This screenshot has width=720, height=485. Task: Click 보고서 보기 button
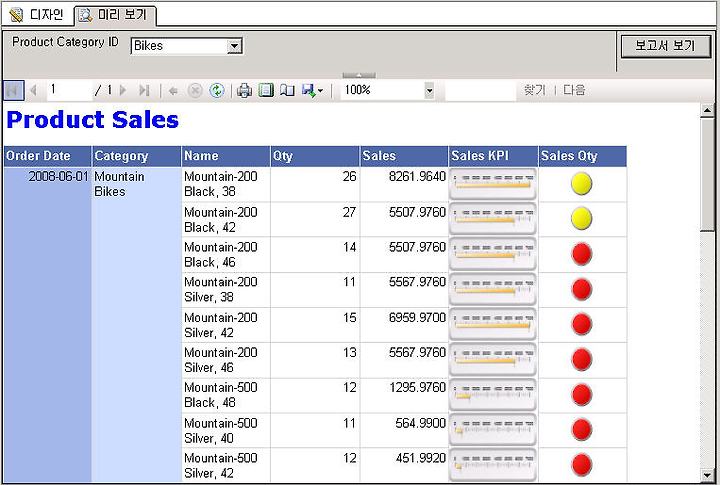click(665, 46)
